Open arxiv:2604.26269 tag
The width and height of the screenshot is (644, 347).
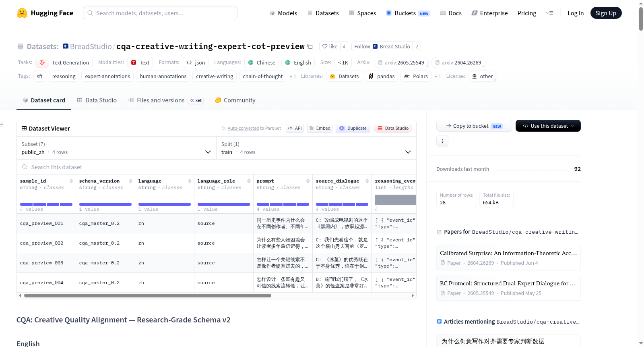[x=458, y=62]
